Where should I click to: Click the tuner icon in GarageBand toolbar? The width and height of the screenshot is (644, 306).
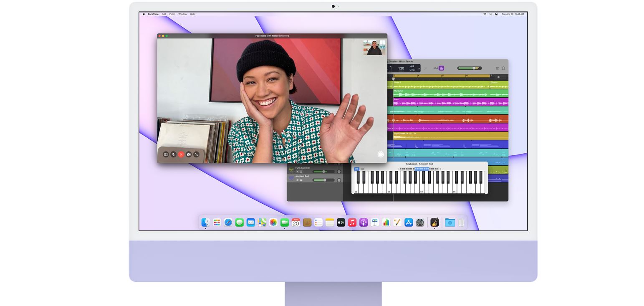pos(425,68)
